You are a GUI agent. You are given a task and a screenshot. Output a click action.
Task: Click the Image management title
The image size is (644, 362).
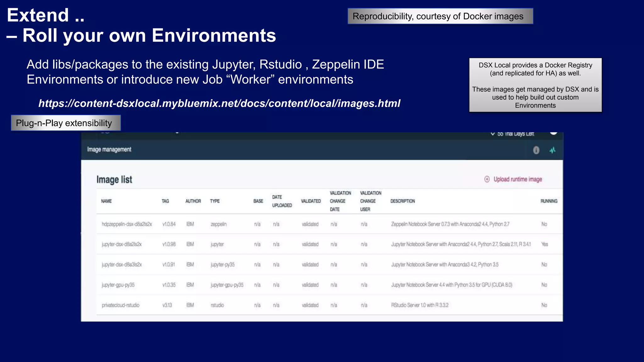[x=109, y=149]
